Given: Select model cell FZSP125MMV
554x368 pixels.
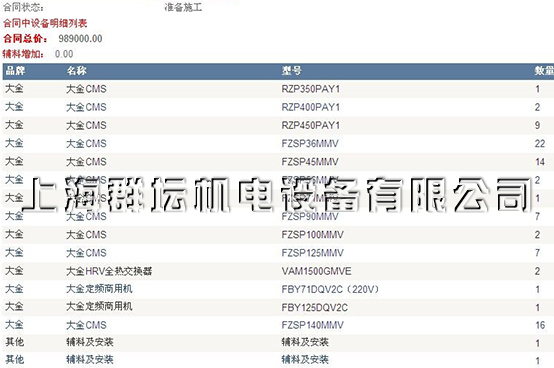Looking at the screenshot, I should coord(312,253).
